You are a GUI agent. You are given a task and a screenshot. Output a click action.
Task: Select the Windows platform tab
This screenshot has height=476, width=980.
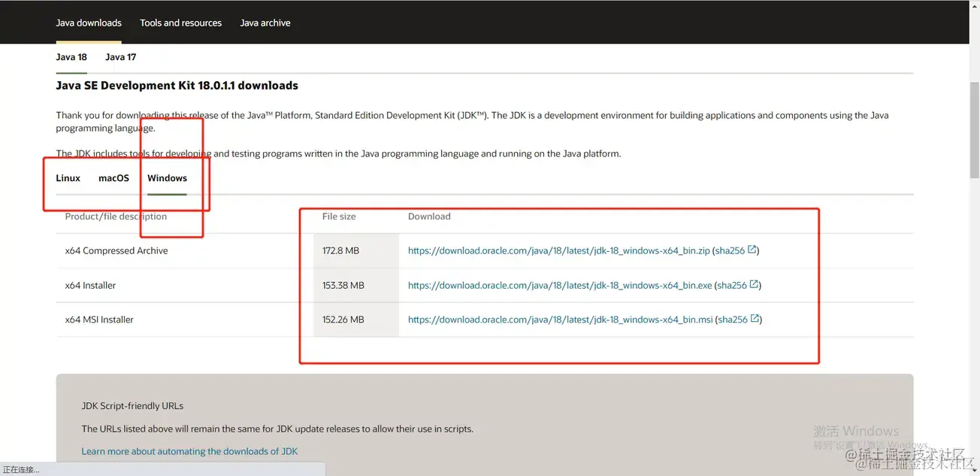click(x=167, y=178)
